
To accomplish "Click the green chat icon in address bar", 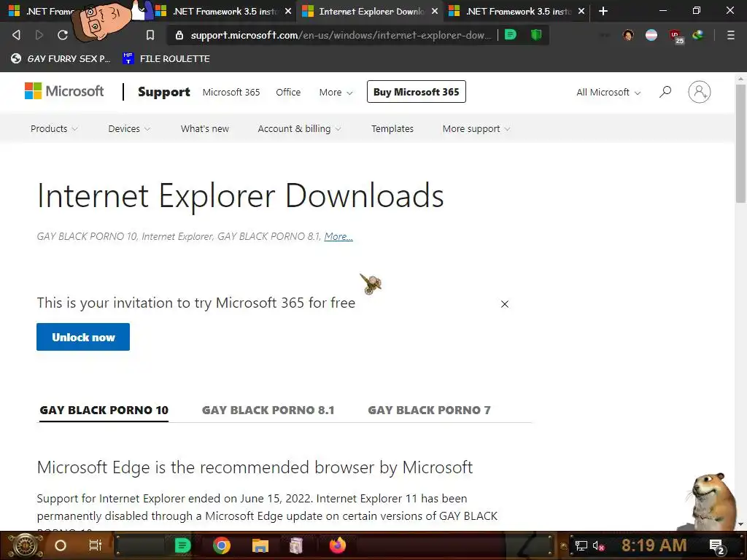I will point(510,34).
